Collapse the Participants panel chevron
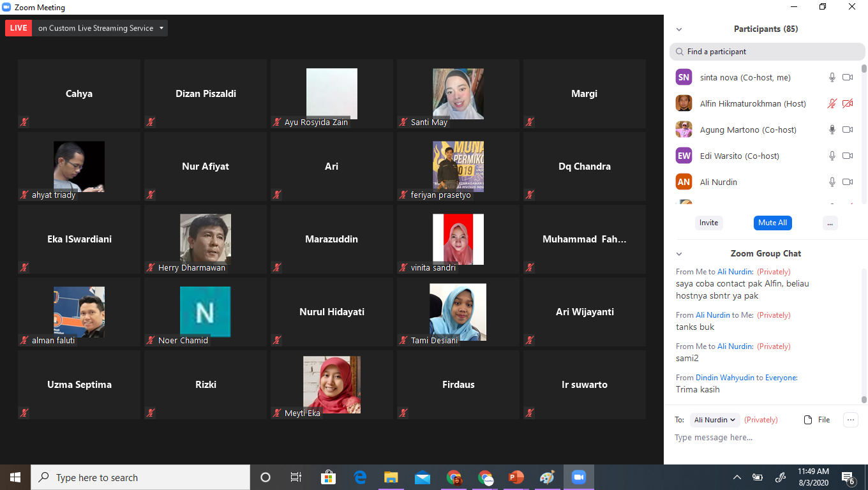The image size is (868, 490). pyautogui.click(x=679, y=29)
